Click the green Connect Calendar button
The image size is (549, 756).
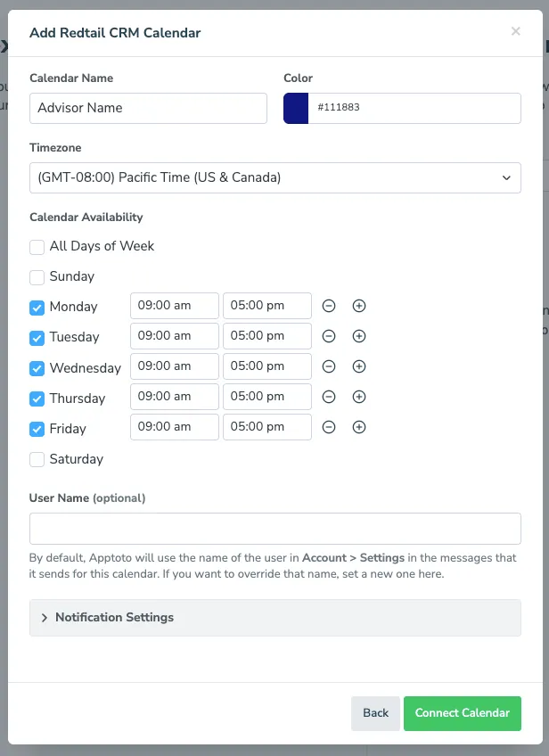click(463, 713)
